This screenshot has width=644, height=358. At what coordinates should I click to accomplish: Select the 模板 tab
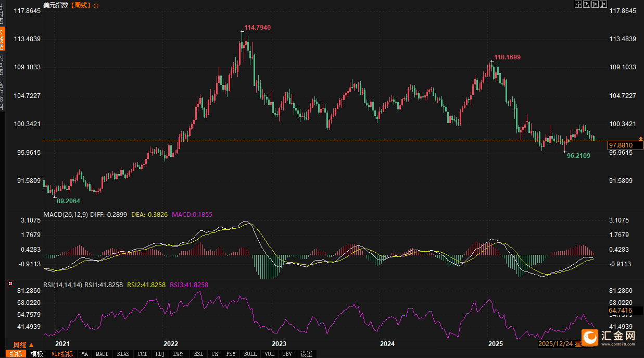(x=36, y=354)
